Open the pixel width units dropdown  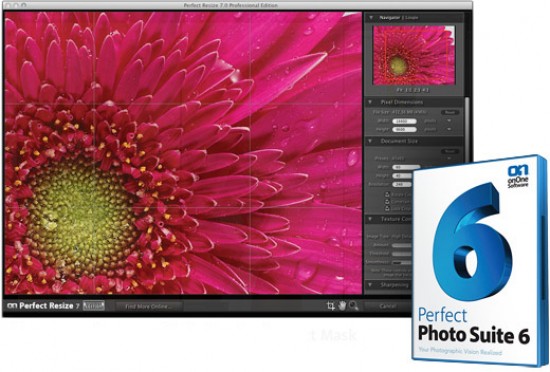pyautogui.click(x=449, y=121)
